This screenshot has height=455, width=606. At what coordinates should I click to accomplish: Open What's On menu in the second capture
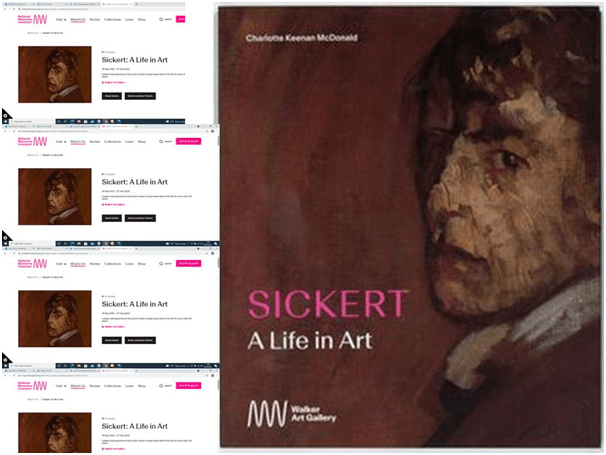[x=78, y=141]
